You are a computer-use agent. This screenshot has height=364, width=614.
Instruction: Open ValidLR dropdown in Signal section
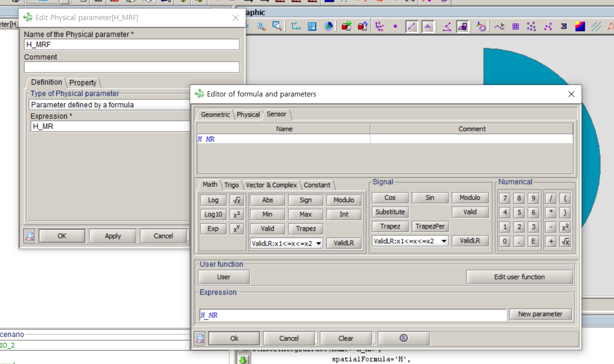(x=444, y=241)
